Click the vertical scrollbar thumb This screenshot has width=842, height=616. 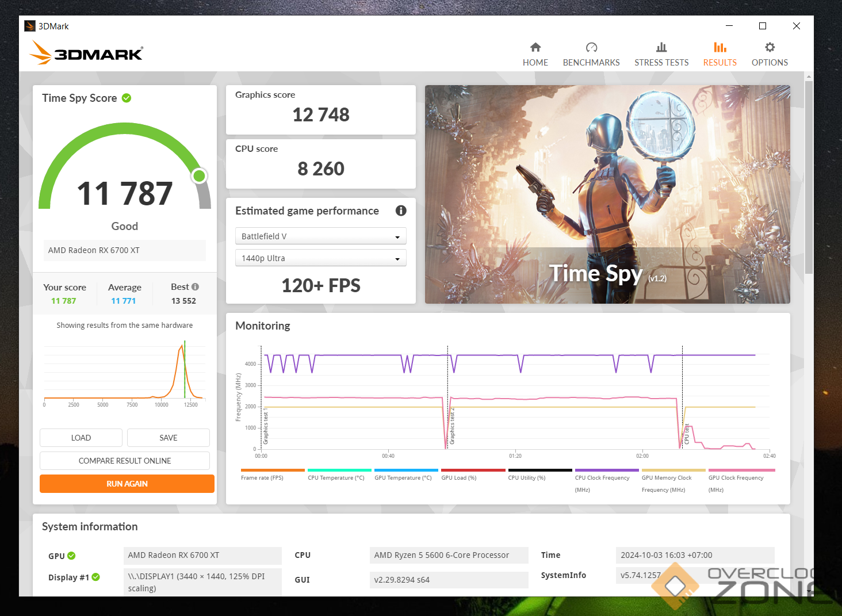pyautogui.click(x=809, y=177)
